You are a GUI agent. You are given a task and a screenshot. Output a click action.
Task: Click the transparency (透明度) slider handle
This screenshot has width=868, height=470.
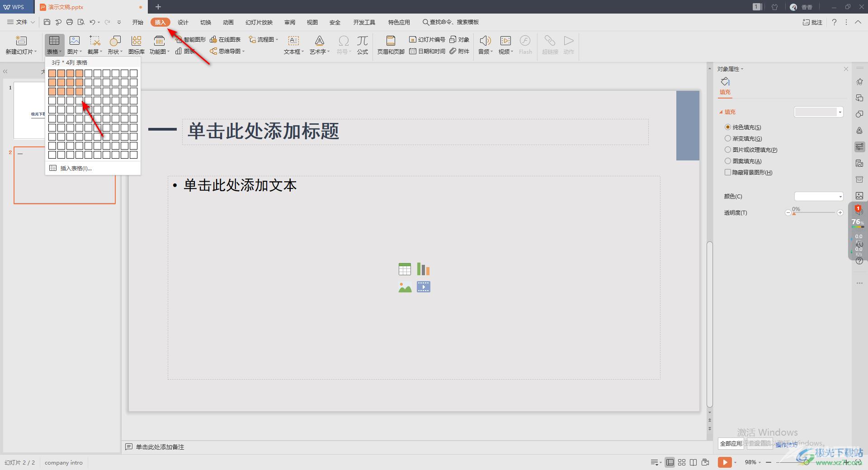click(x=794, y=213)
